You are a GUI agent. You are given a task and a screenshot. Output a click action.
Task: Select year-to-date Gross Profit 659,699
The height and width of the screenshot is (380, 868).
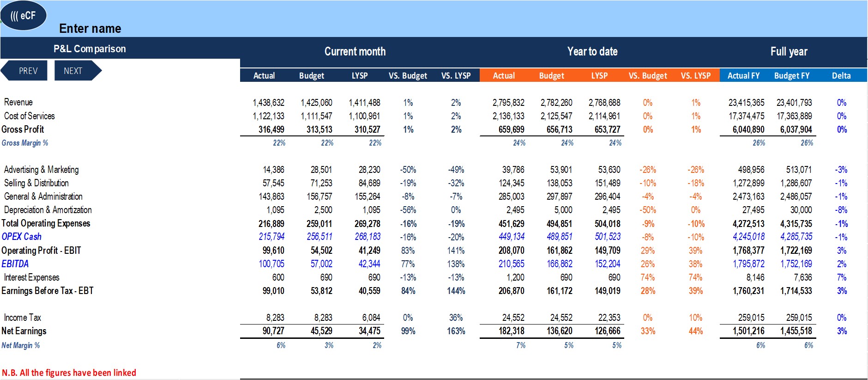click(511, 130)
